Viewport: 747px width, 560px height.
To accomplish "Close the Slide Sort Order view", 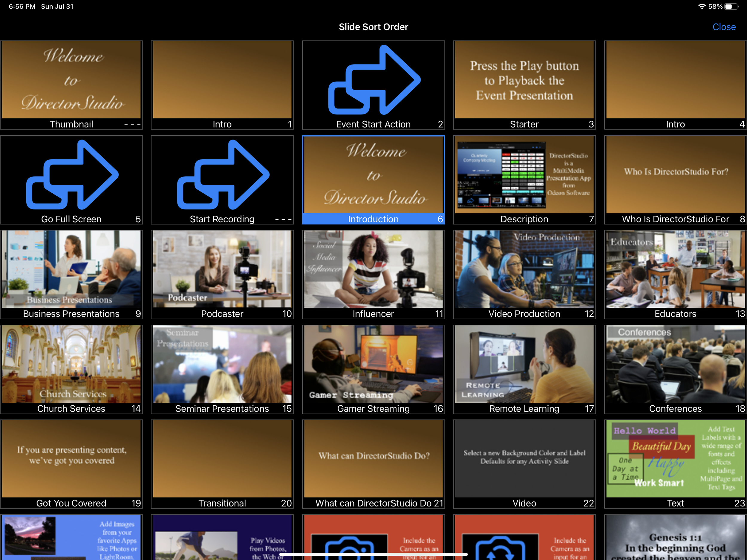I will [724, 27].
